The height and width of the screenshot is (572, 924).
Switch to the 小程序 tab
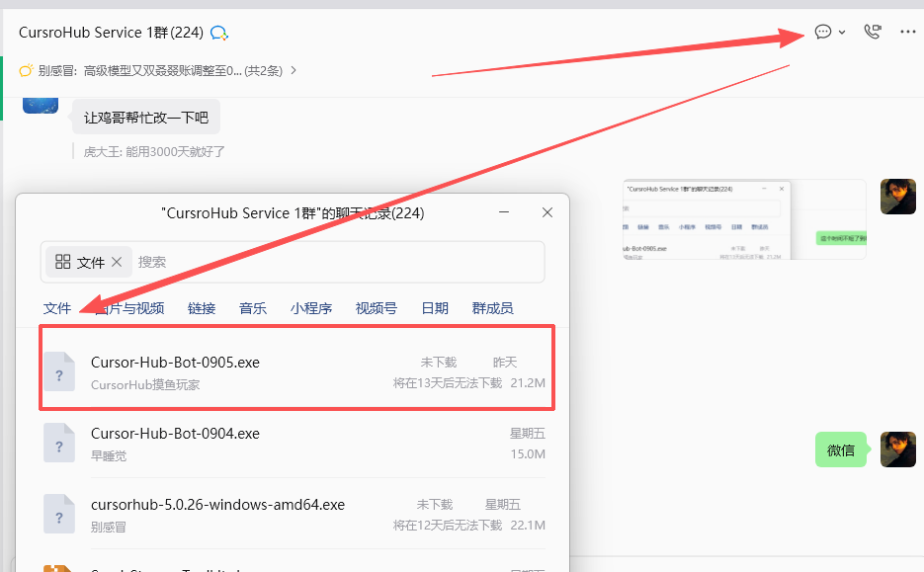[x=311, y=308]
